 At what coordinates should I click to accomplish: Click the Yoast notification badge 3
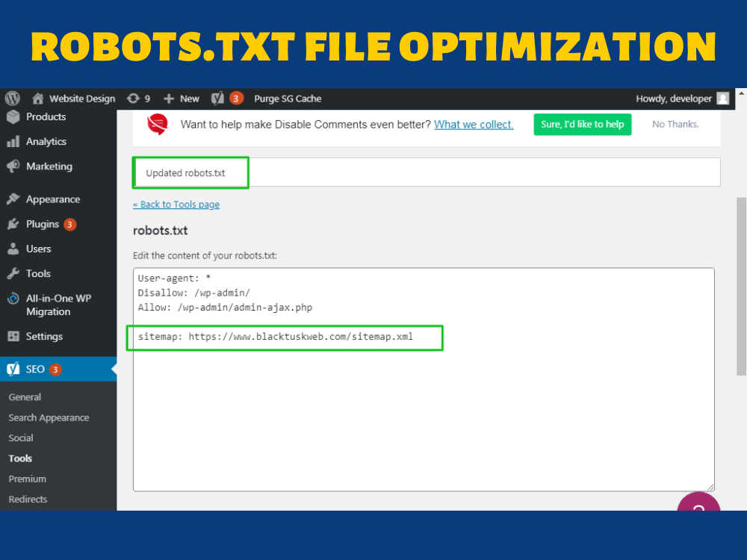pos(236,99)
